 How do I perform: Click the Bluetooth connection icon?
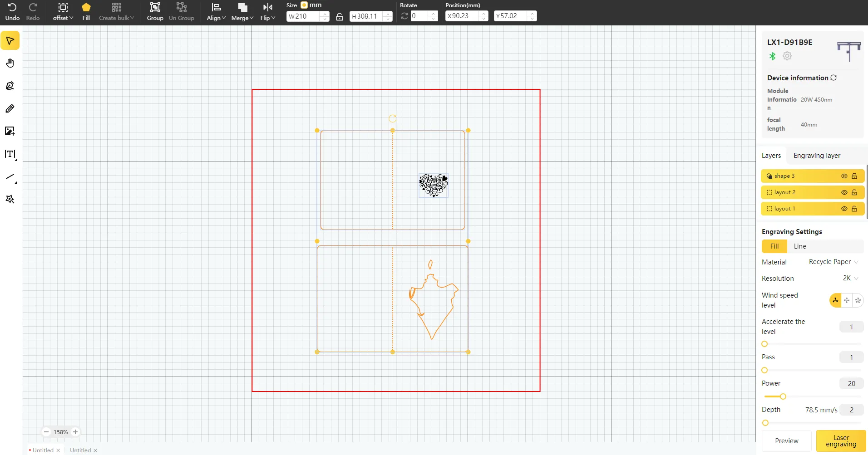(x=772, y=56)
